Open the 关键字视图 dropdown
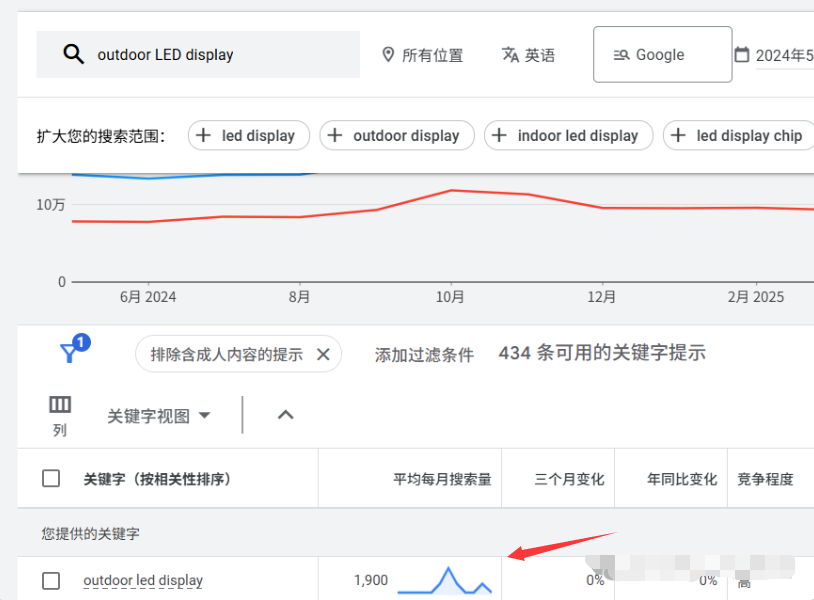 pyautogui.click(x=159, y=416)
